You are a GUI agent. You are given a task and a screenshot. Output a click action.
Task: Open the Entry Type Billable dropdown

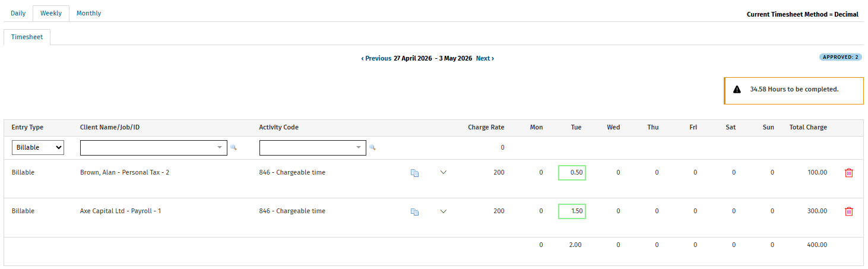38,147
